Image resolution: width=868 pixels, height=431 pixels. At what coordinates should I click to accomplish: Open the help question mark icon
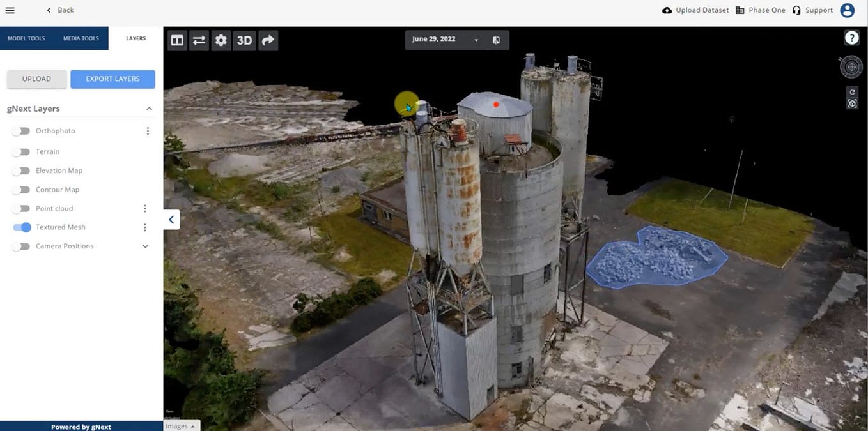pyautogui.click(x=851, y=36)
